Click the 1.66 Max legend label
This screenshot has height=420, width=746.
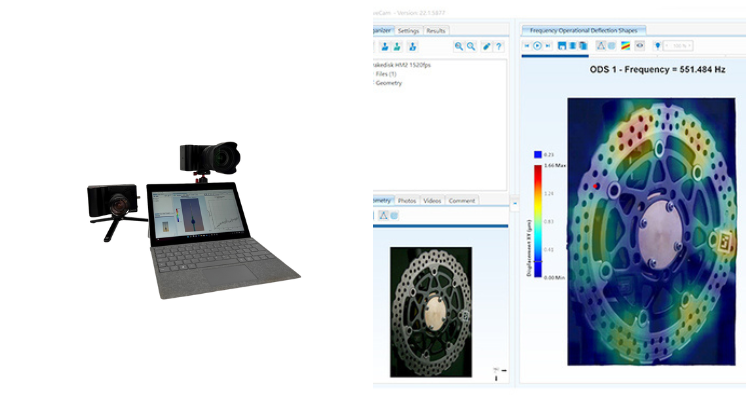click(555, 166)
